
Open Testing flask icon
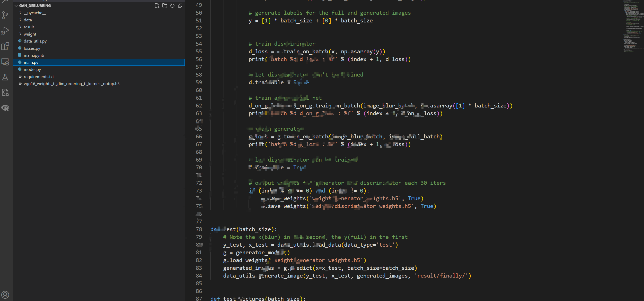pos(5,77)
